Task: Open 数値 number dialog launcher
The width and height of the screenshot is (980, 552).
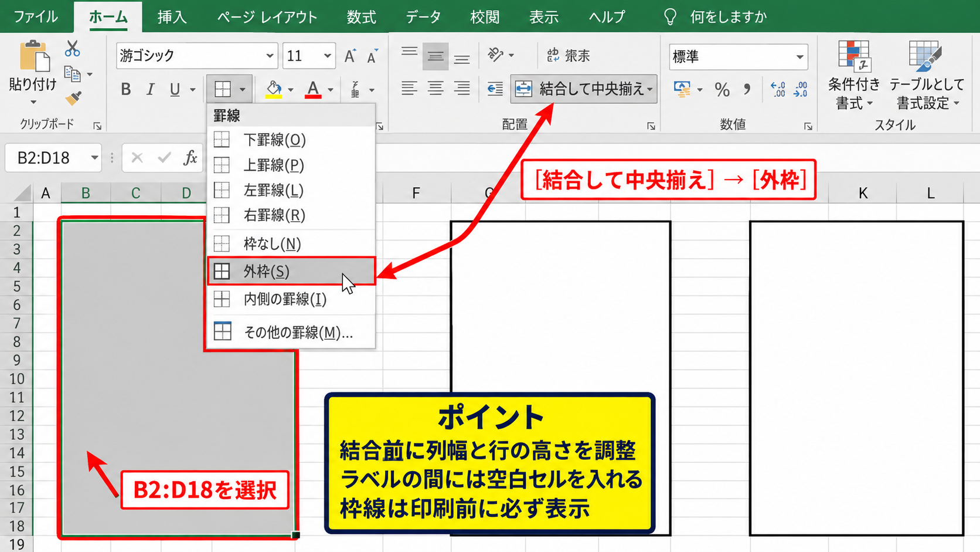Action: point(808,126)
